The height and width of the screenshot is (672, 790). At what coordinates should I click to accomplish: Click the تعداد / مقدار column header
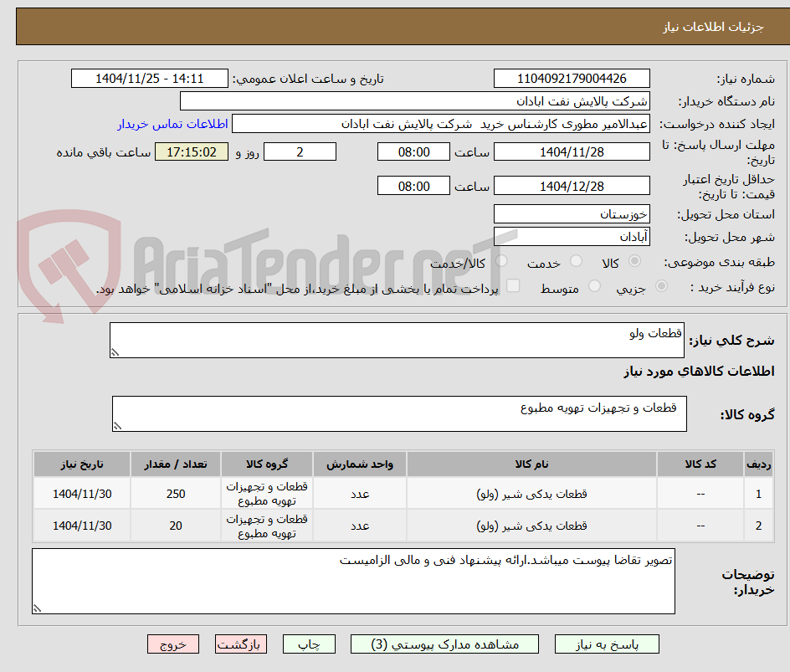pos(176,464)
